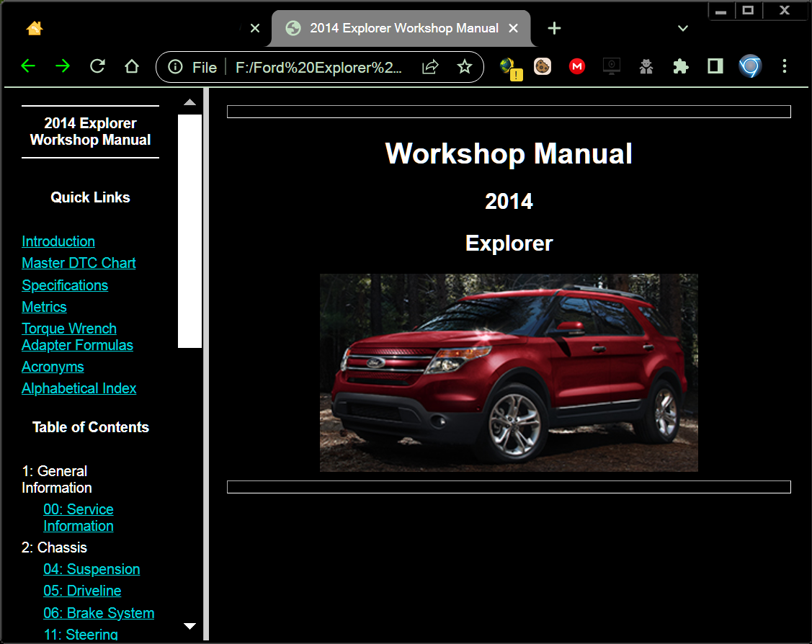Open 06: Brake System section link

(99, 614)
